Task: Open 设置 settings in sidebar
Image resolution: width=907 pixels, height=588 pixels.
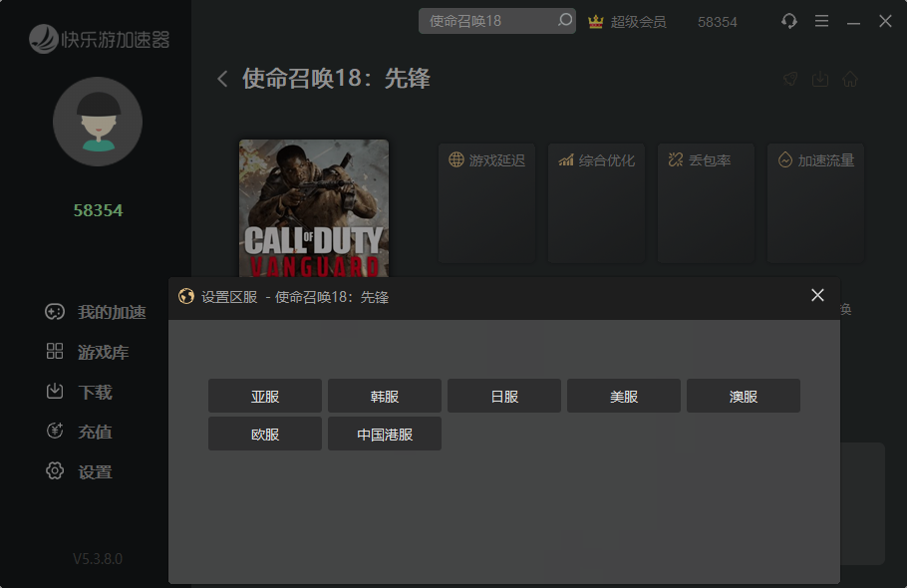Action: (x=81, y=471)
